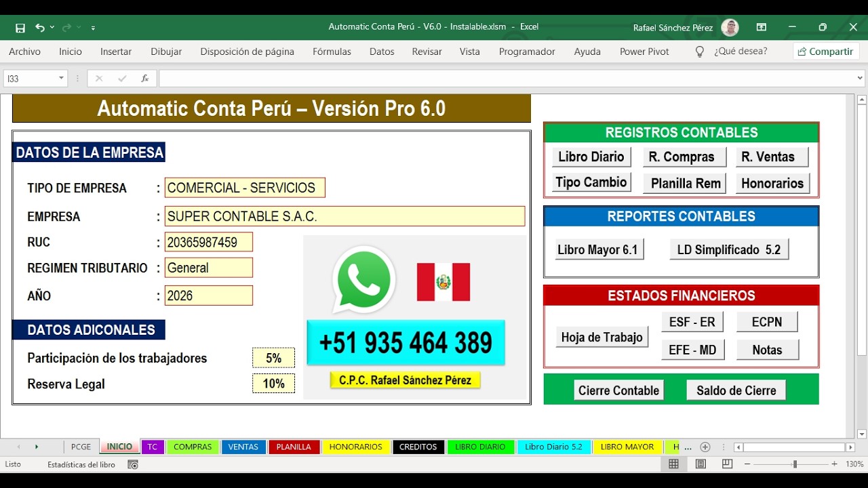Click the zoom slider handle

795,464
